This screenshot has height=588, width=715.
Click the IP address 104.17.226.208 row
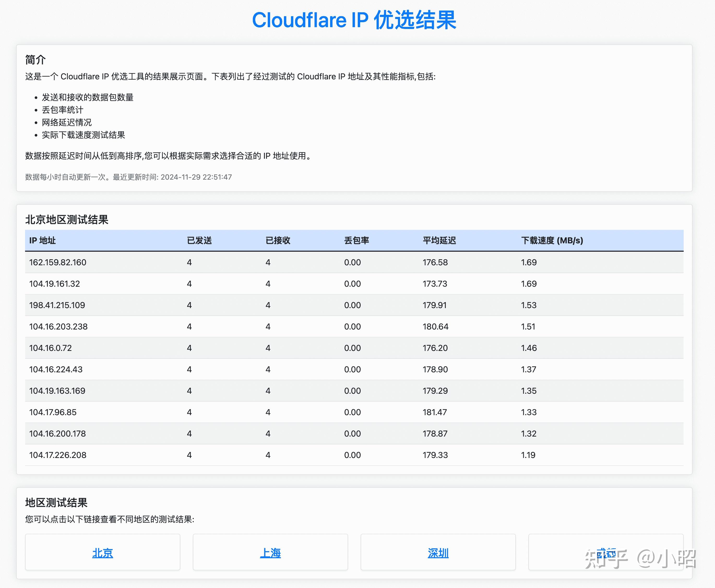pos(58,455)
